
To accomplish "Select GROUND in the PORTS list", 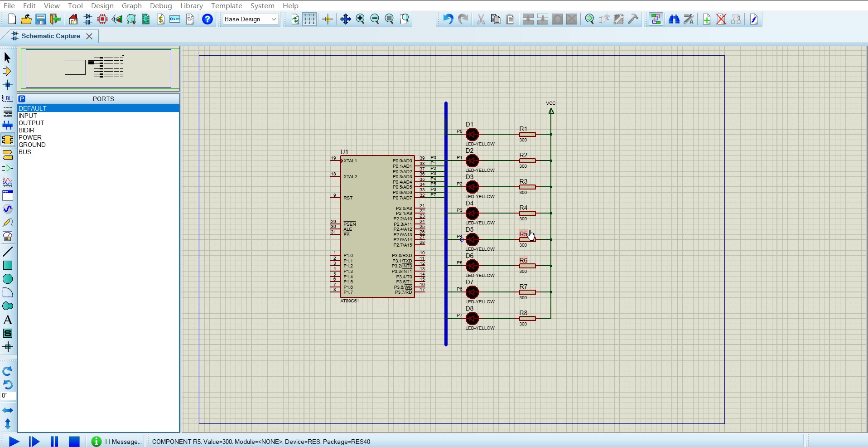I will tap(32, 145).
